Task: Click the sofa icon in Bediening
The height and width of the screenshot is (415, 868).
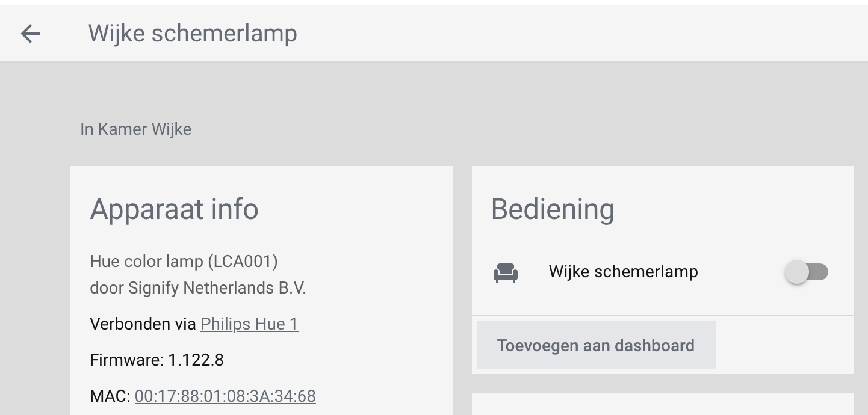Action: point(506,272)
